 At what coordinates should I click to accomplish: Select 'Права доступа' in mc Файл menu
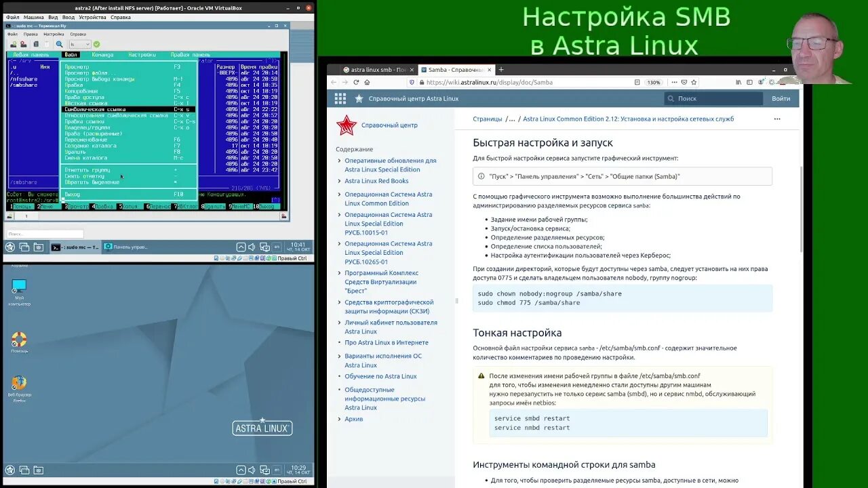point(129,97)
